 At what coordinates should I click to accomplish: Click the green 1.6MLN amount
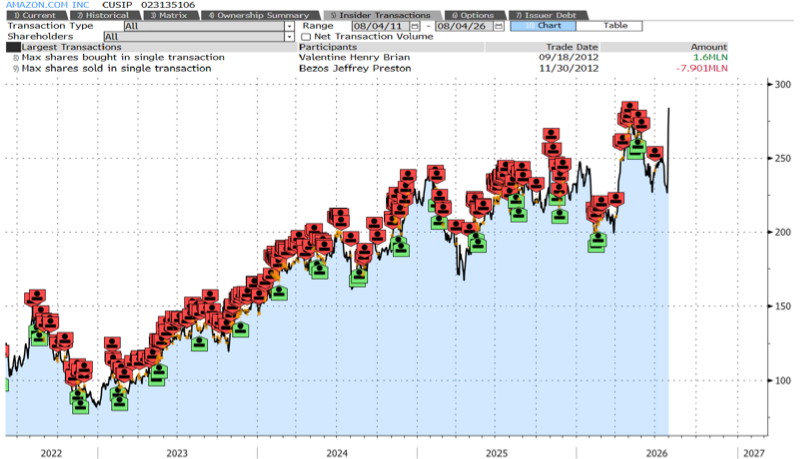click(x=710, y=58)
